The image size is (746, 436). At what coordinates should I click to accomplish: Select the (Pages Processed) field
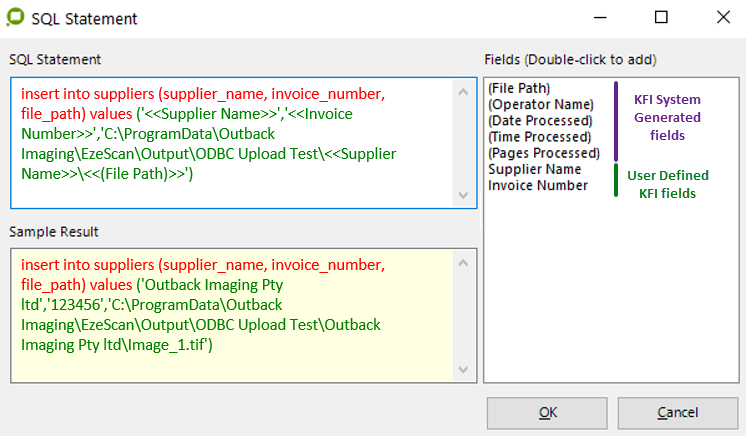coord(544,153)
